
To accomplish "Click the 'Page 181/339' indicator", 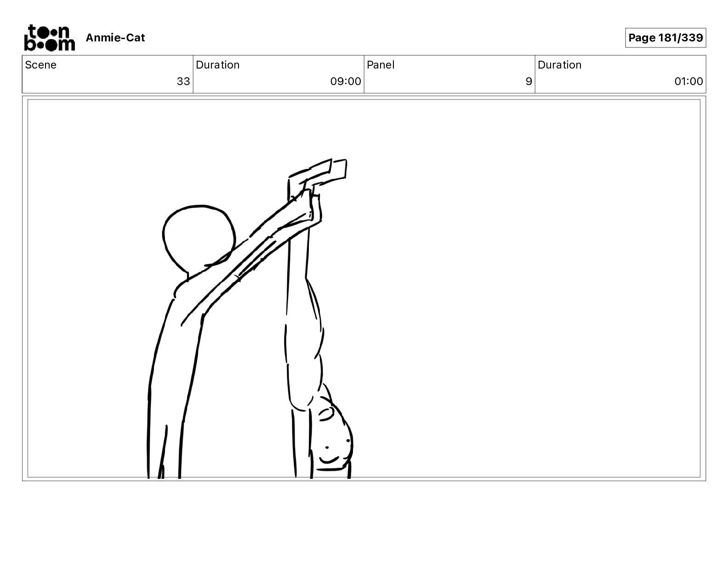I will click(665, 38).
